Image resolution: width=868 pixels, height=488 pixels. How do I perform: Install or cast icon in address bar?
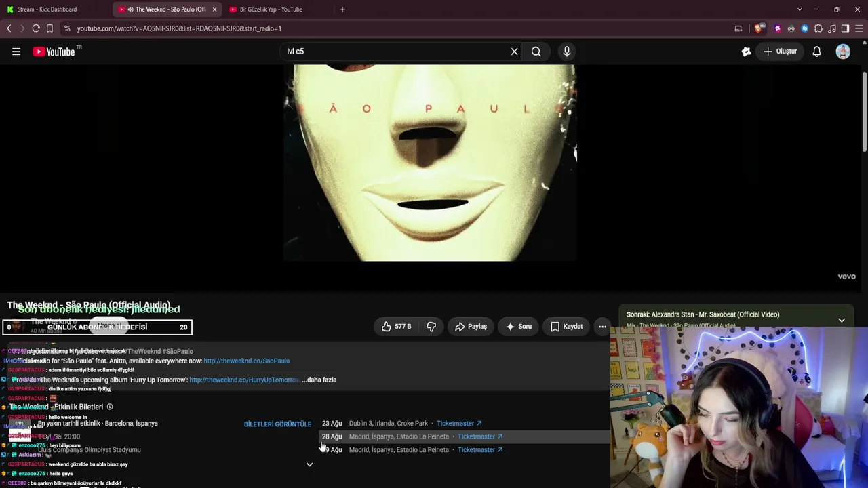(x=738, y=28)
